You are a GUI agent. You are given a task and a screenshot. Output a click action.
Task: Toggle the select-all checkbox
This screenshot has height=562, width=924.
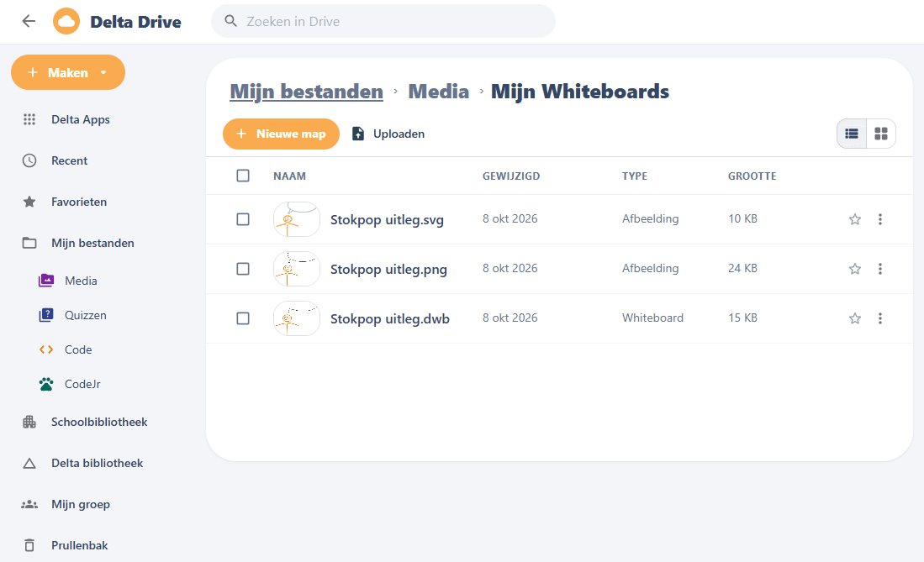pyautogui.click(x=243, y=176)
